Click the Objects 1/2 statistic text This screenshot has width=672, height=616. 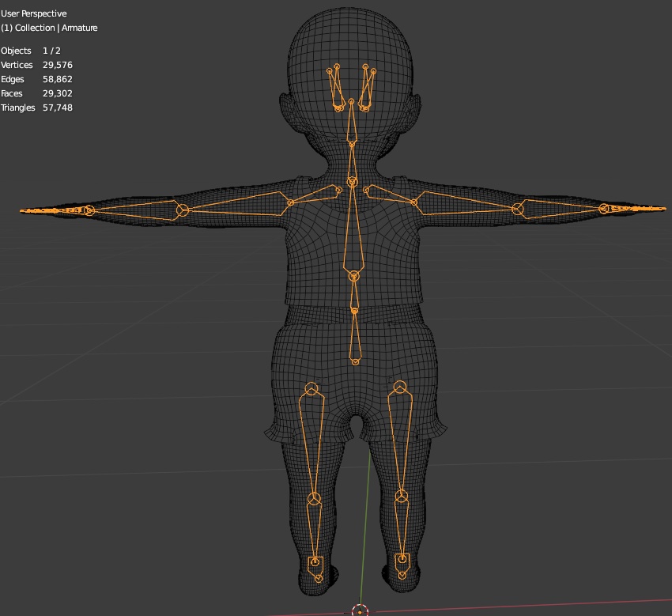pos(32,51)
